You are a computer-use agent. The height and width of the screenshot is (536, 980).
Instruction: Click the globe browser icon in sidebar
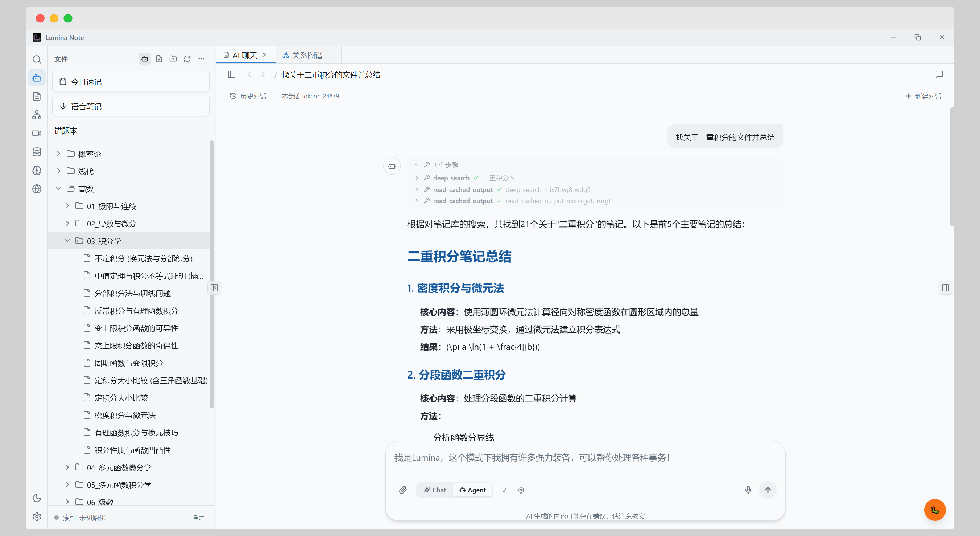tap(37, 189)
